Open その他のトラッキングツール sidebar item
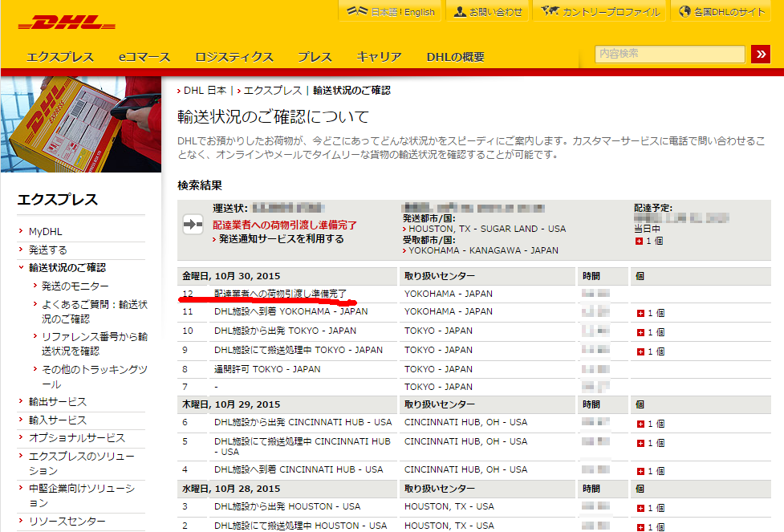The image size is (784, 532). tap(95, 376)
